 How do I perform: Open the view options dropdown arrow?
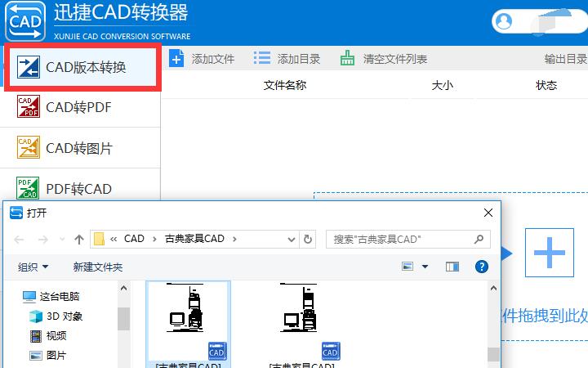click(x=425, y=267)
